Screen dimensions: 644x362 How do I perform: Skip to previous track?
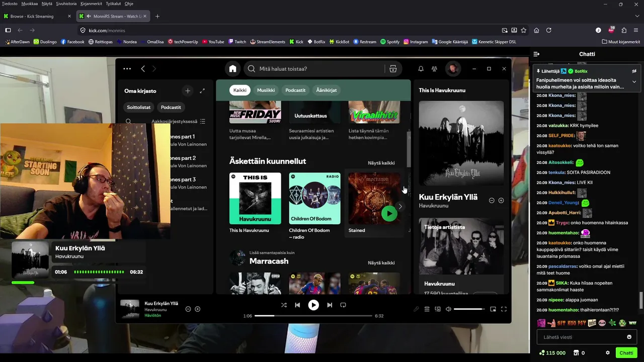coord(297,305)
